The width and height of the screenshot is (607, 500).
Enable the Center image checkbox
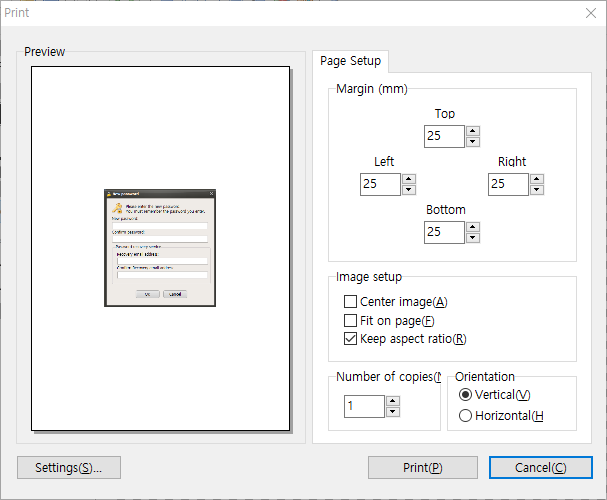point(350,302)
